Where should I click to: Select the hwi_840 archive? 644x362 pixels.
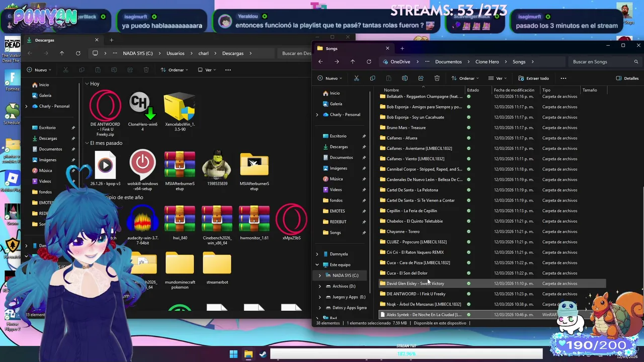click(180, 223)
